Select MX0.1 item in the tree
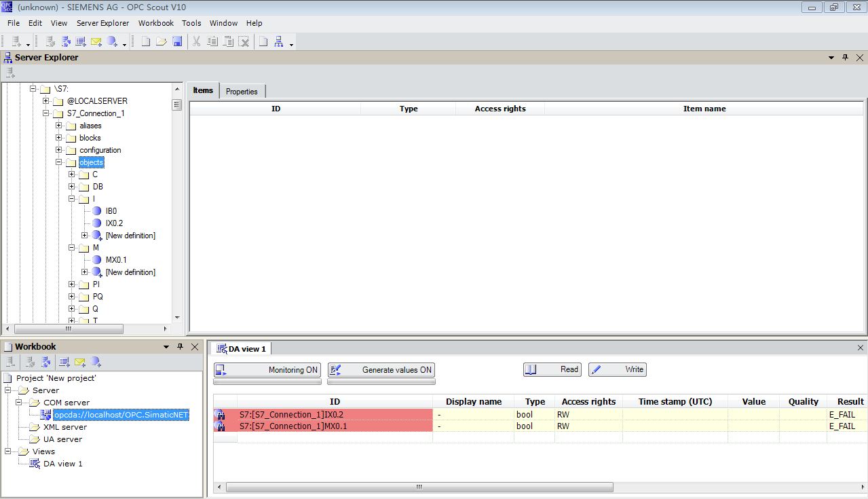This screenshot has height=499, width=868. [116, 260]
